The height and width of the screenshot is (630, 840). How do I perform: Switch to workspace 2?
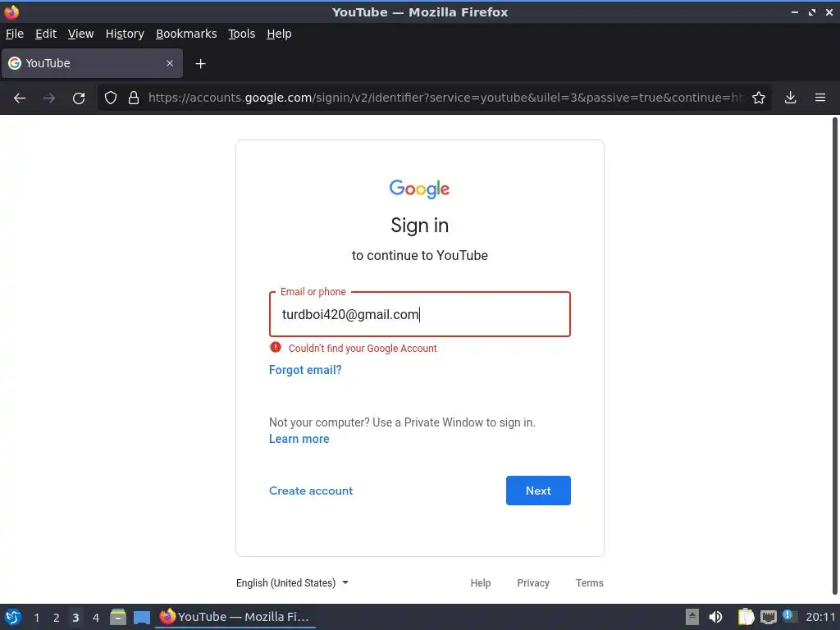(x=57, y=618)
